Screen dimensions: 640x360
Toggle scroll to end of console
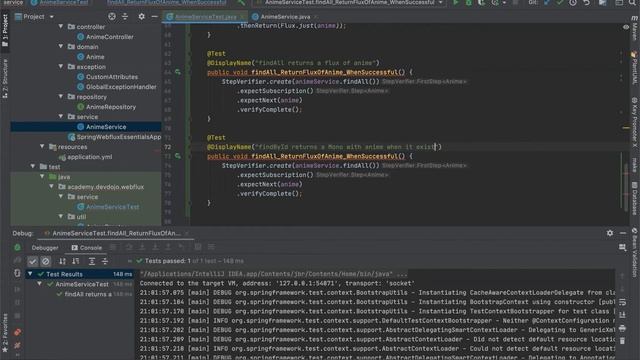622,315
